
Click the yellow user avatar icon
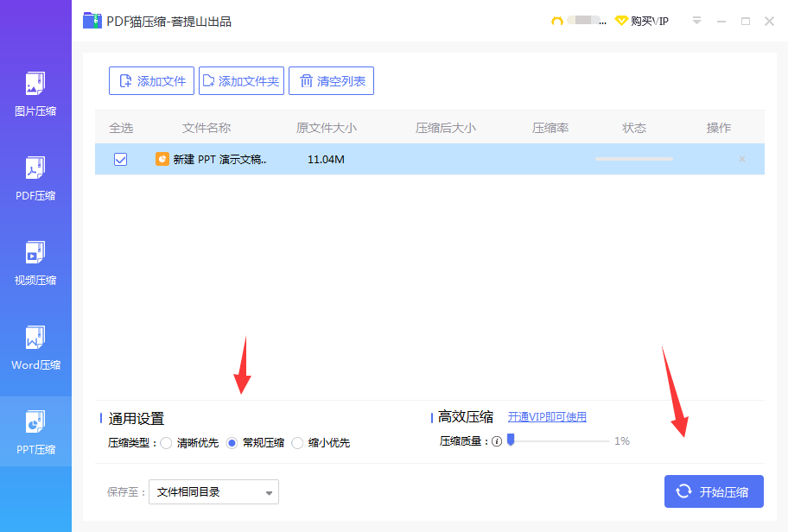coord(556,21)
